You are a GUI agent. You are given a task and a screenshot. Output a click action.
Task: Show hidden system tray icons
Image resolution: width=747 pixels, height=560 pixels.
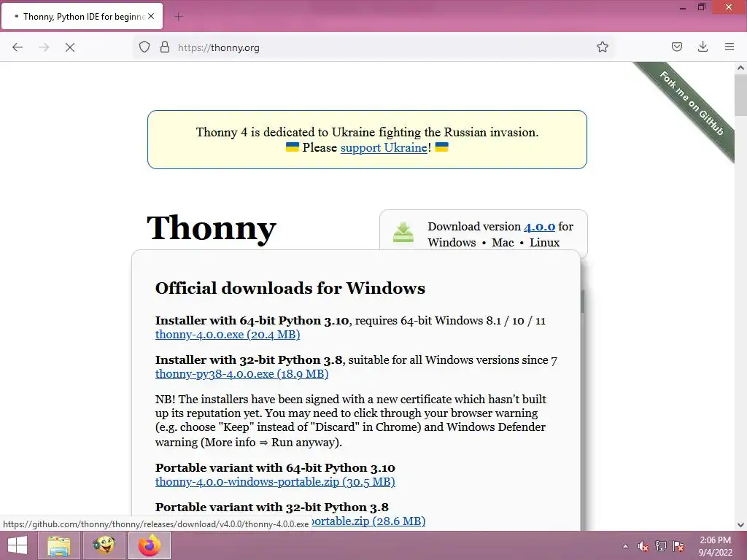(625, 546)
